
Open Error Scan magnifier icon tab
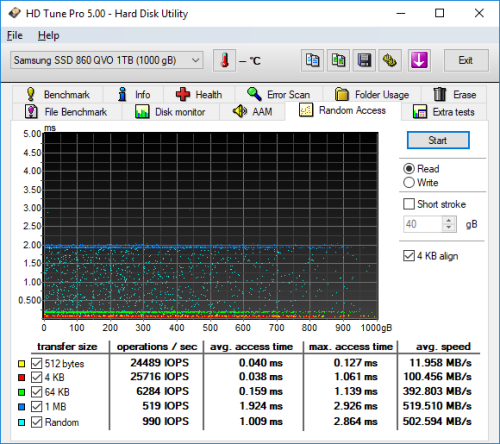click(254, 94)
